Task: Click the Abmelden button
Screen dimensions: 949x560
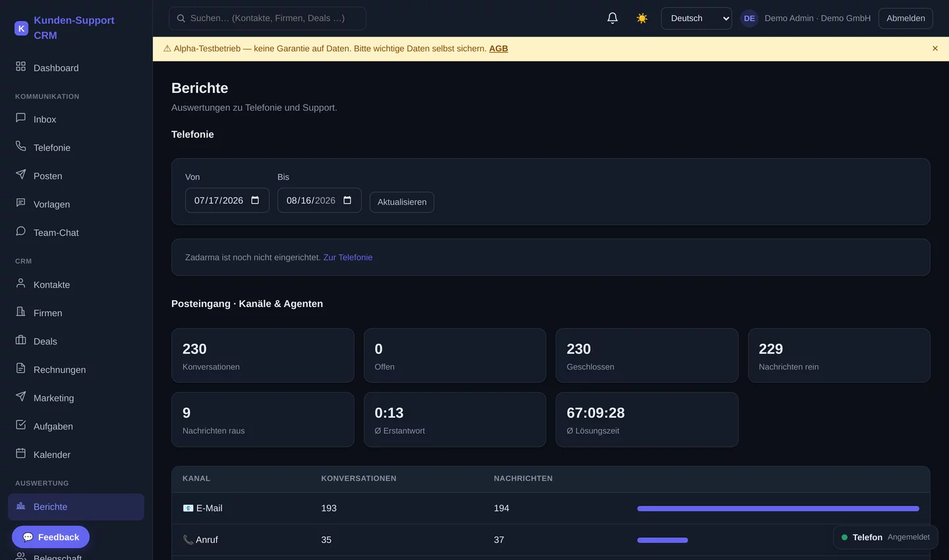Action: (x=906, y=18)
